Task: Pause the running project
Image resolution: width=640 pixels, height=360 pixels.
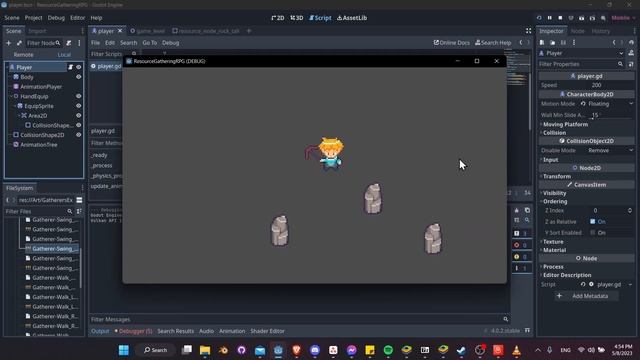Action: pos(549,18)
